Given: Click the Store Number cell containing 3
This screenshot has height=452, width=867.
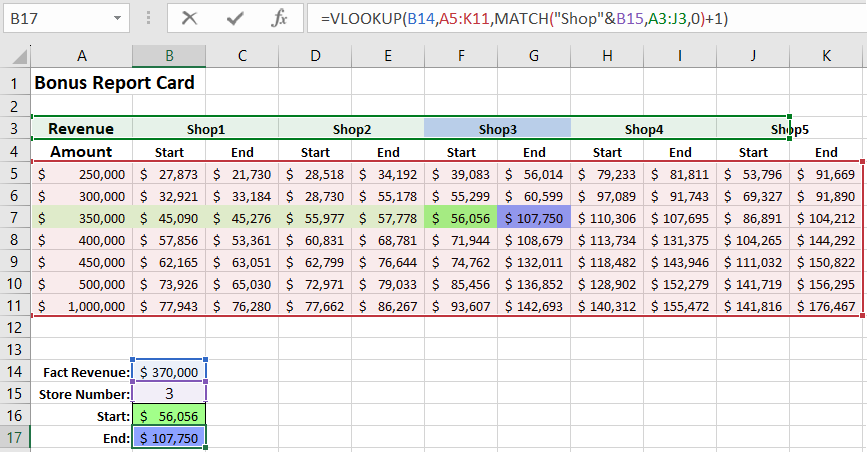Looking at the screenshot, I should coord(169,394).
